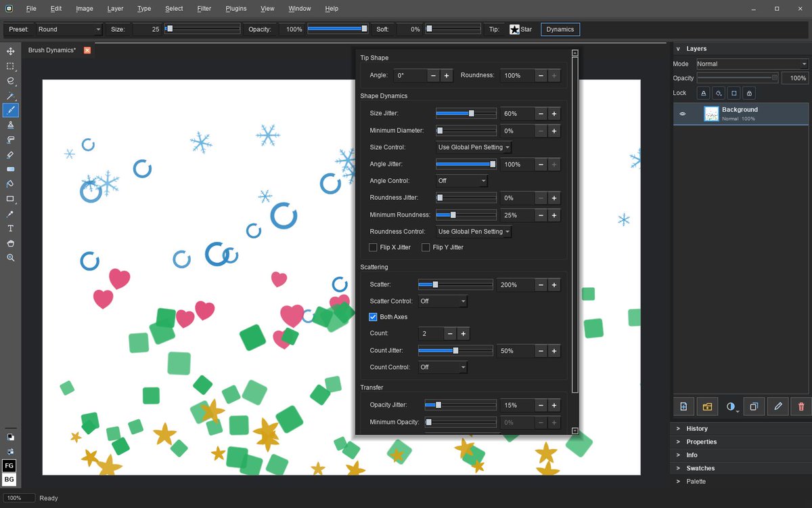Open the Filter menu
The image size is (812, 508).
pyautogui.click(x=204, y=9)
